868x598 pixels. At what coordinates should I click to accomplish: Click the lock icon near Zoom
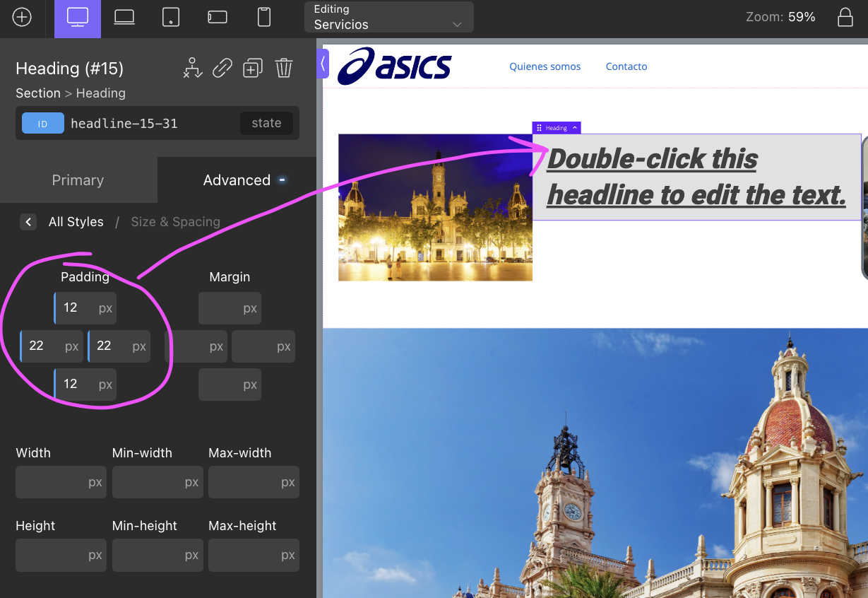click(845, 18)
